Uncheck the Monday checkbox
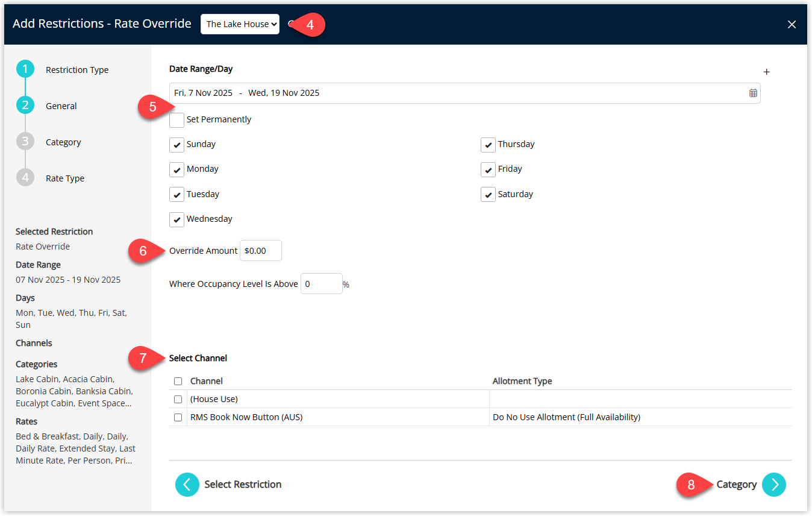812x516 pixels. tap(176, 169)
